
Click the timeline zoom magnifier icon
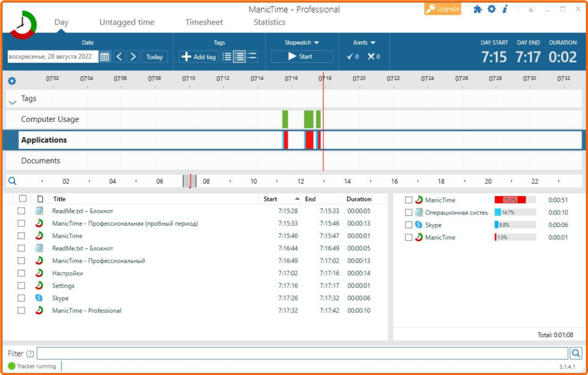pos(13,181)
